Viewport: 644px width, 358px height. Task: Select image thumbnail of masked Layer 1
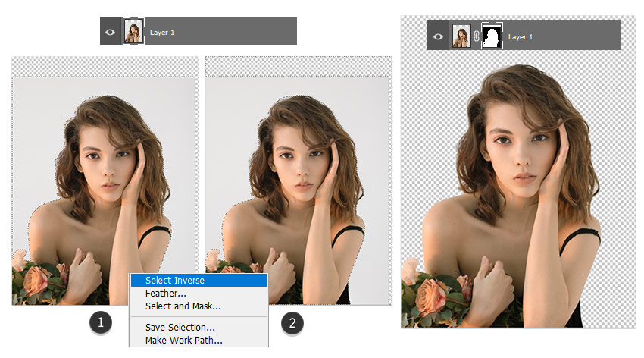(461, 36)
